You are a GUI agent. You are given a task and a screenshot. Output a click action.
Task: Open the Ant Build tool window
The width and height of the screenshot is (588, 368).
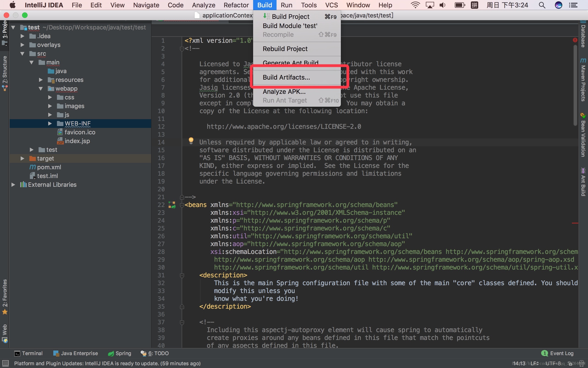pos(583,181)
